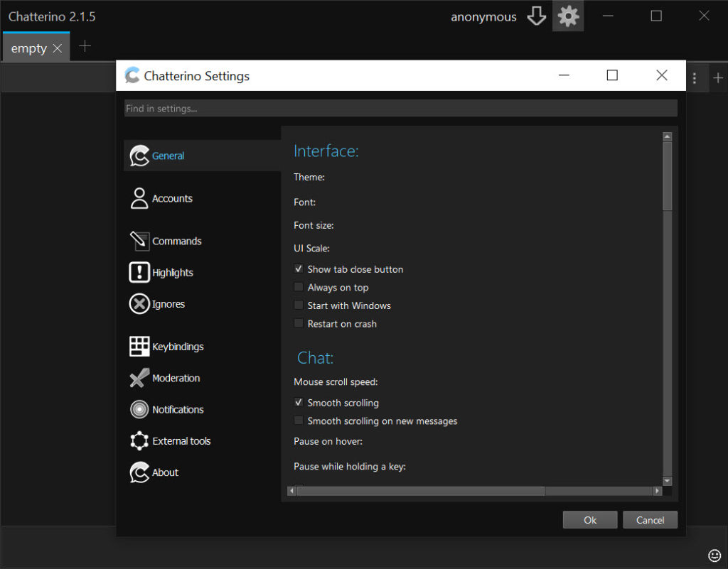Viewport: 728px width, 569px height.
Task: Click the horizontal scrollbar left arrow
Action: [292, 491]
